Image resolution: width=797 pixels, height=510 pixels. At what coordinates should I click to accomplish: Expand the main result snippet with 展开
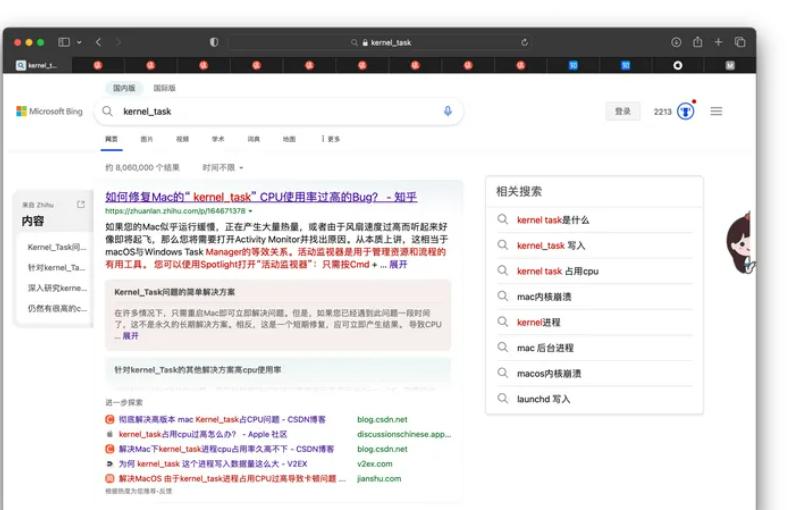(x=398, y=264)
